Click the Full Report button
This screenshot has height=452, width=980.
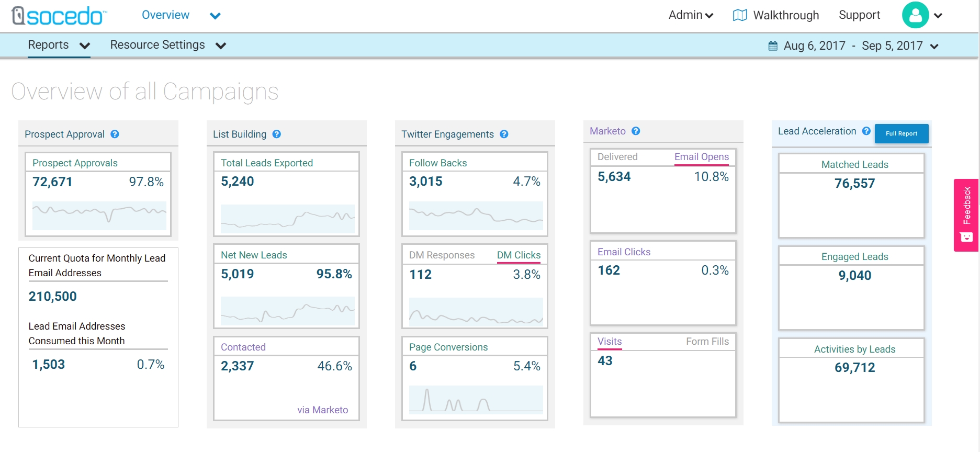(902, 133)
